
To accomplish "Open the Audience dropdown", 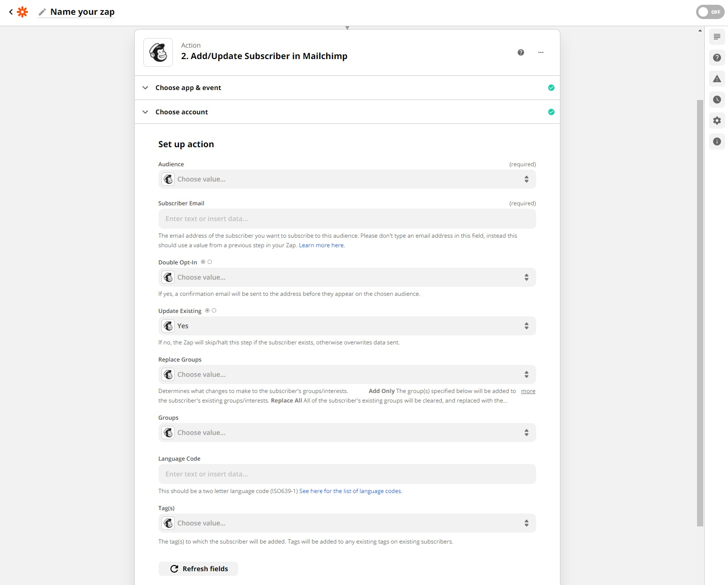I will (x=347, y=179).
